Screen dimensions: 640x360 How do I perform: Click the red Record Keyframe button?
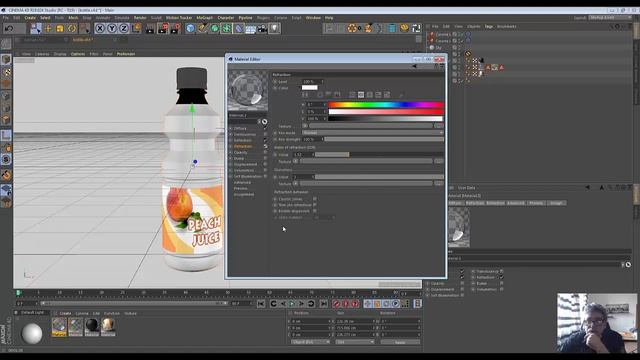pyautogui.click(x=336, y=304)
